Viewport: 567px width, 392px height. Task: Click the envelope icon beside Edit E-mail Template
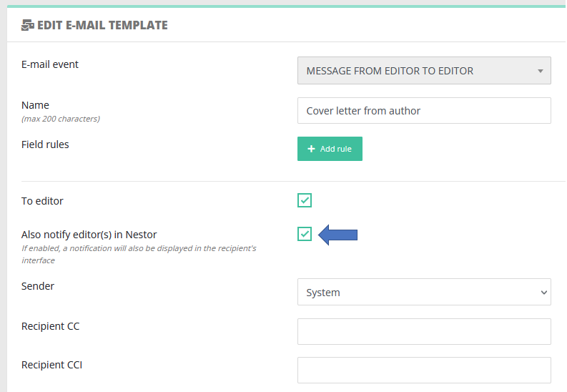coord(28,25)
